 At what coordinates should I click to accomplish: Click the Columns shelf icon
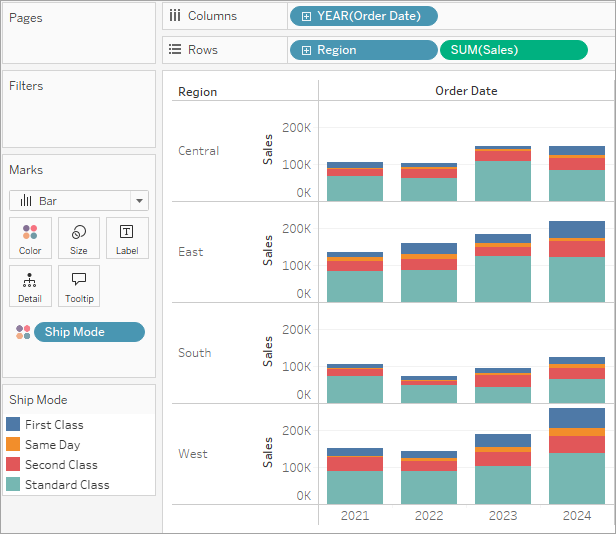point(175,16)
